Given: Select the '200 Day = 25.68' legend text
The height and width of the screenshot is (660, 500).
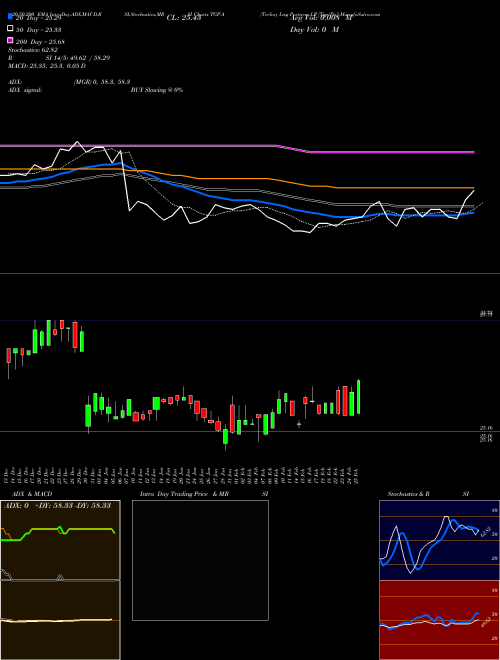Looking at the screenshot, I should coord(40,41).
